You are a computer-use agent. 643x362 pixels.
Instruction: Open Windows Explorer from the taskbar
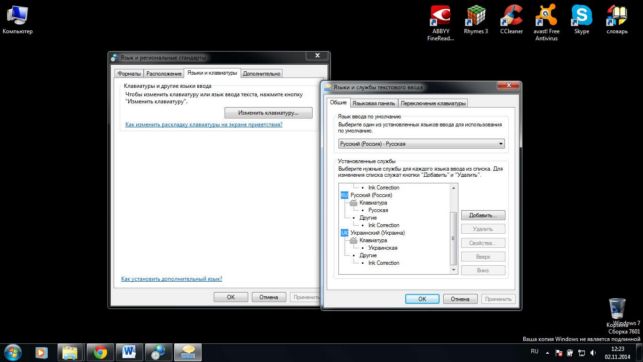tap(71, 353)
